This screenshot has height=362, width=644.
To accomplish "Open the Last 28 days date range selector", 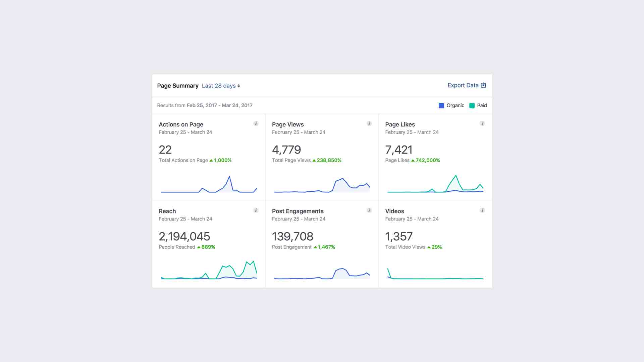I will tap(218, 86).
